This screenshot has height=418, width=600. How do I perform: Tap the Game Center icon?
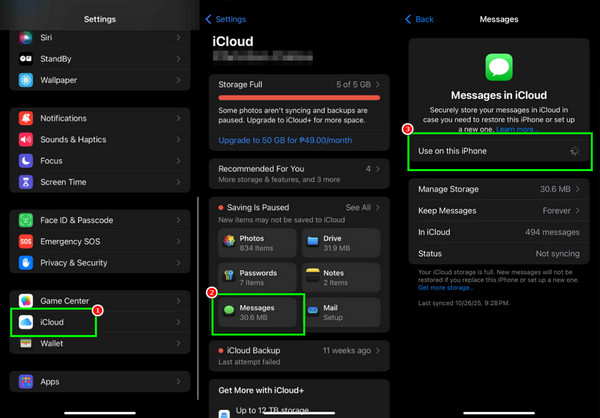coord(26,301)
